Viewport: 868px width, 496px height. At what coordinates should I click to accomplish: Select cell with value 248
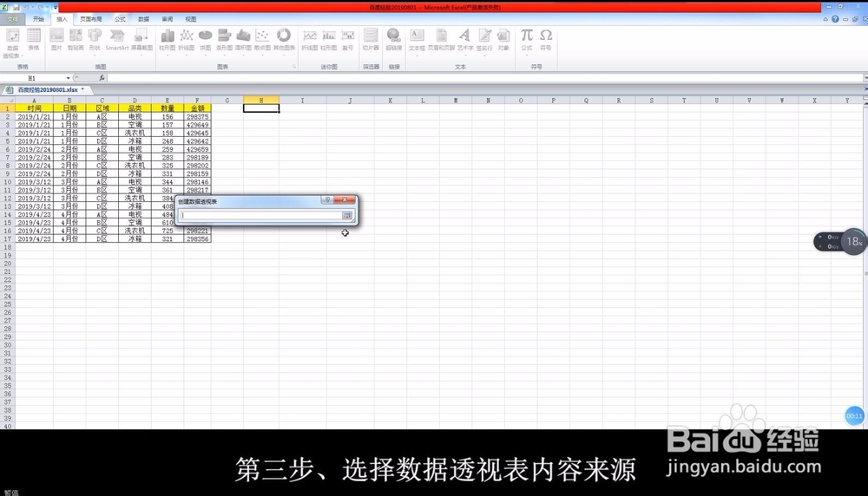coord(168,141)
